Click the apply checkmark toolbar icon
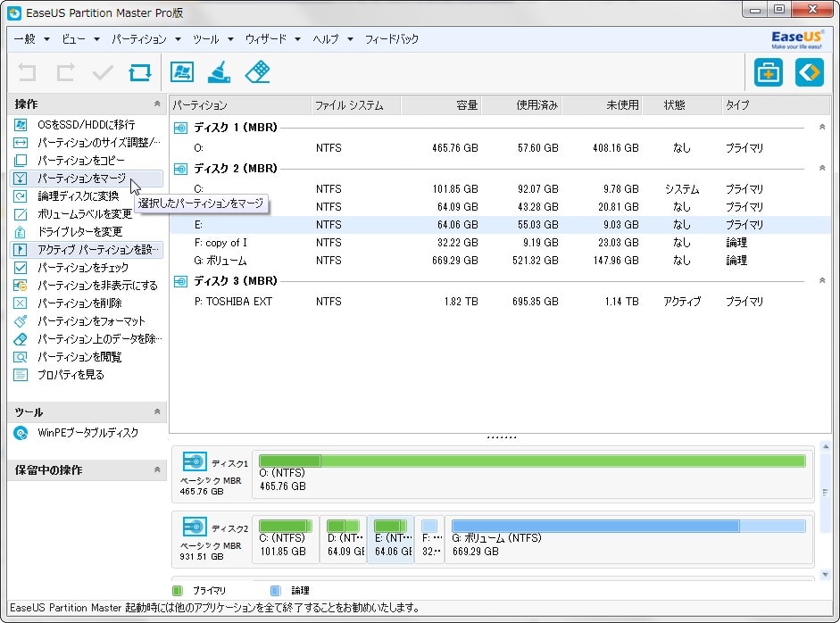Screen dimensions: 840x623 coord(103,72)
